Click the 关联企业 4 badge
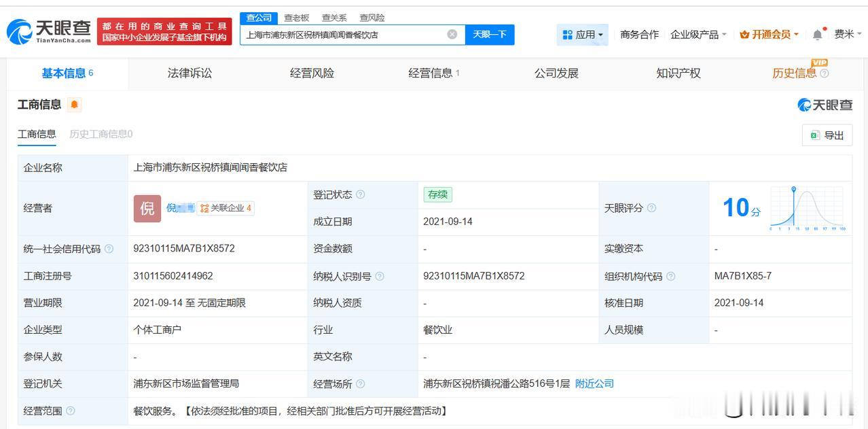Image resolution: width=868 pixels, height=429 pixels. pos(225,208)
